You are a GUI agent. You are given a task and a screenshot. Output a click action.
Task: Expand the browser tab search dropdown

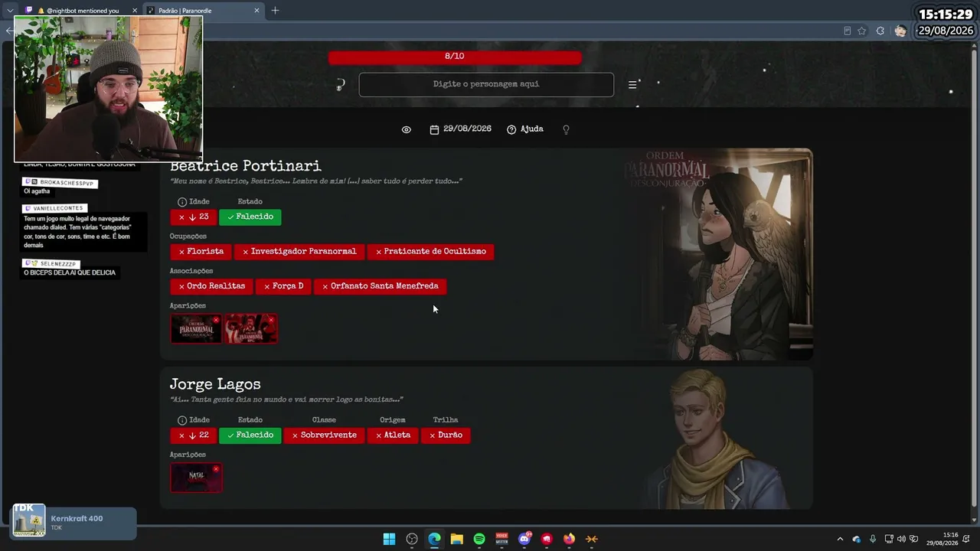pos(10,11)
